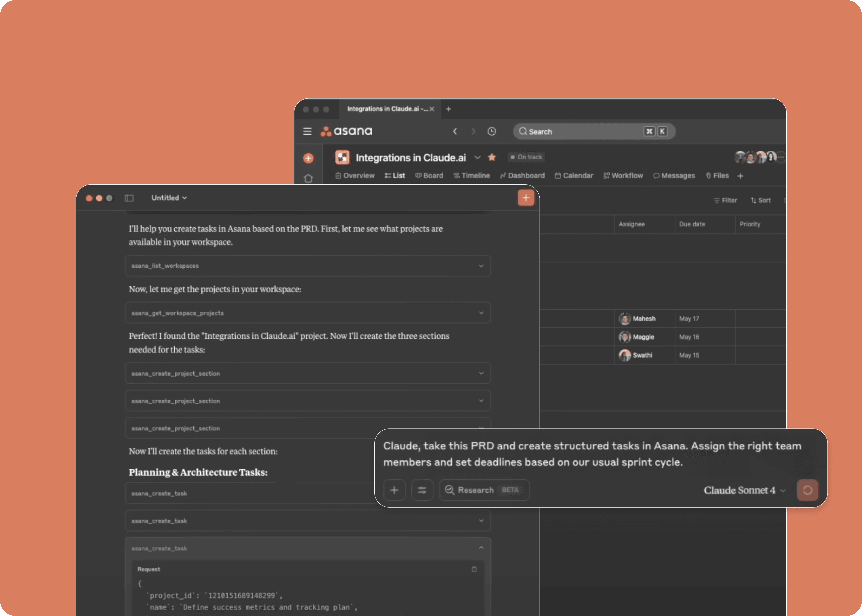Collapse the expanded asana_create_task call
The height and width of the screenshot is (616, 862).
481,547
